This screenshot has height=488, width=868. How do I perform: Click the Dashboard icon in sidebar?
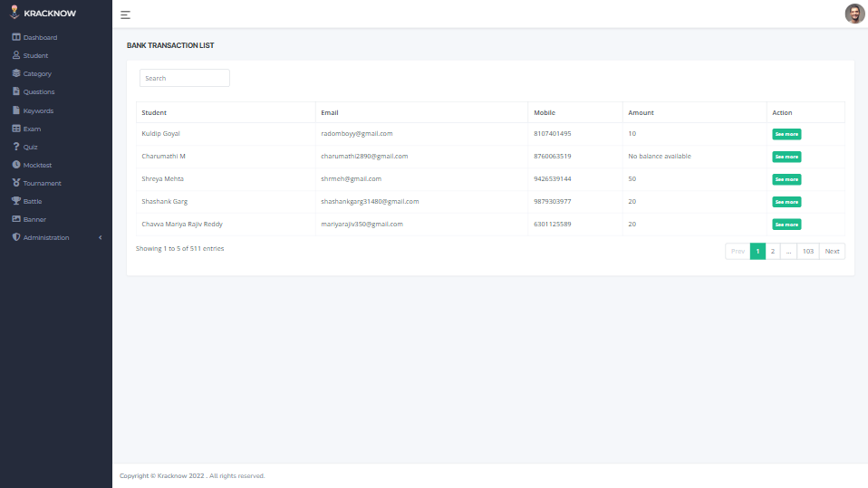16,37
